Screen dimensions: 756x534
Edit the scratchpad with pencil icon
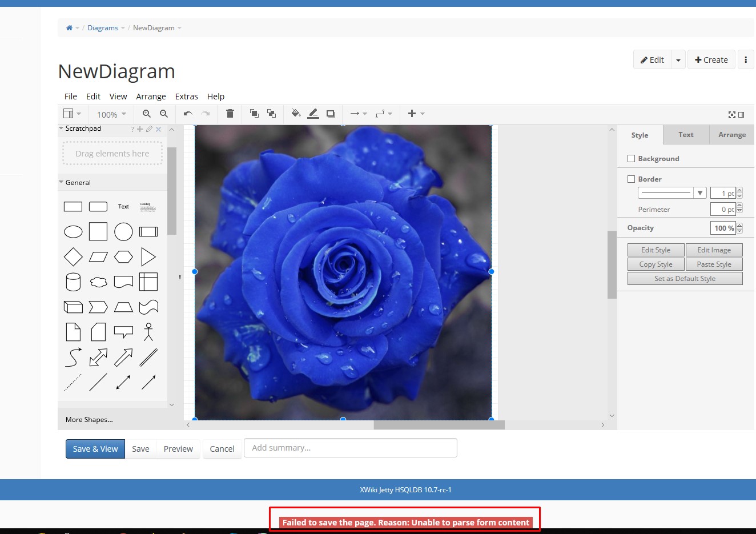click(x=149, y=129)
